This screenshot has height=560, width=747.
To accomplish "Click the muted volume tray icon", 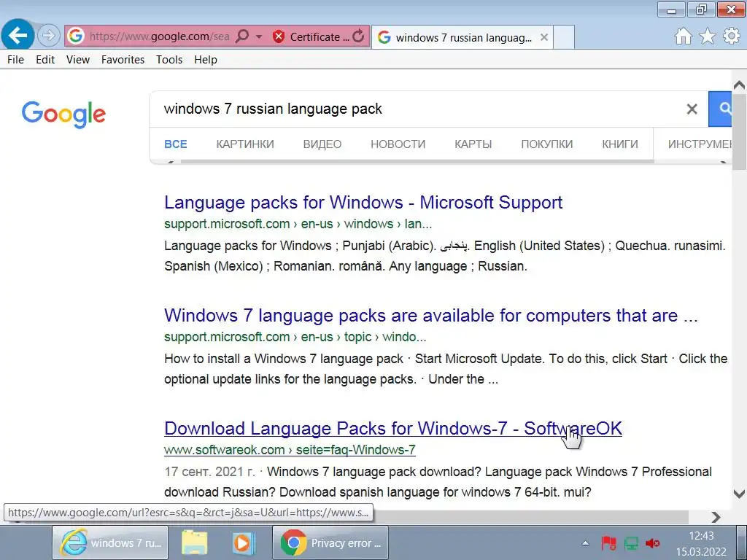I will click(653, 543).
